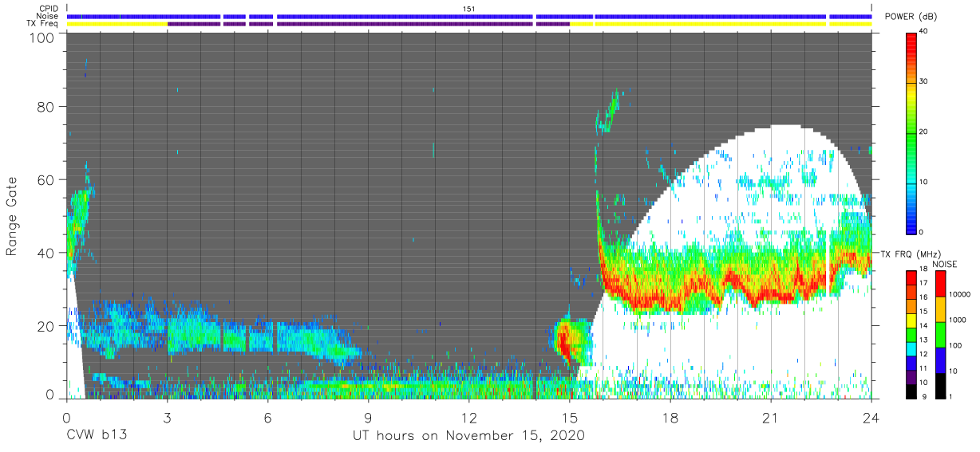
Task: Click the 60 tick on Range Gate axis
Action: pyautogui.click(x=45, y=179)
